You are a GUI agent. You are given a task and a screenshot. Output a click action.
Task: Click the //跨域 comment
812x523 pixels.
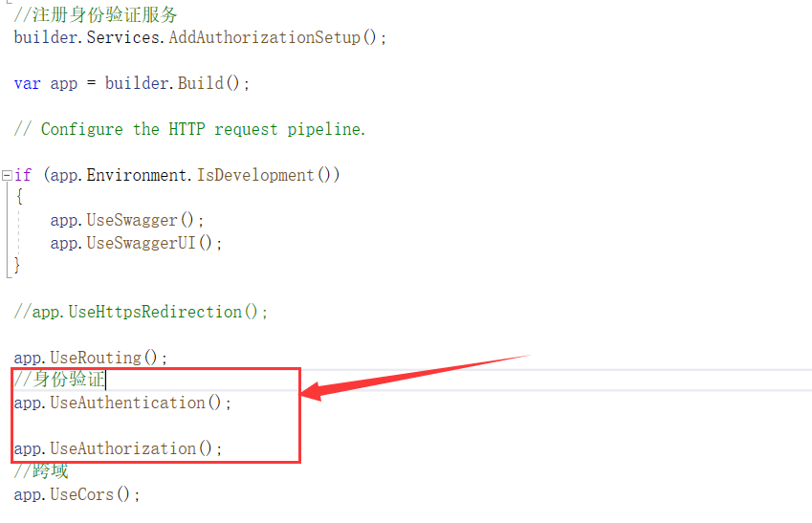41,471
